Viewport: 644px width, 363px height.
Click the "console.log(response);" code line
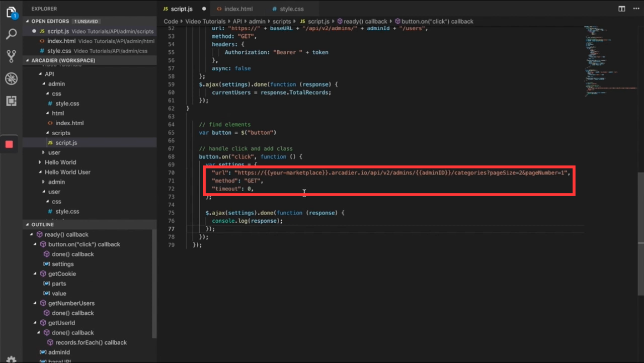coord(248,221)
